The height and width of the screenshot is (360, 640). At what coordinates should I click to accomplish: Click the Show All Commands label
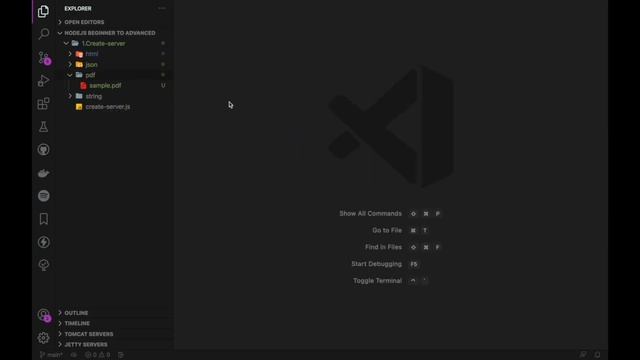coord(370,213)
